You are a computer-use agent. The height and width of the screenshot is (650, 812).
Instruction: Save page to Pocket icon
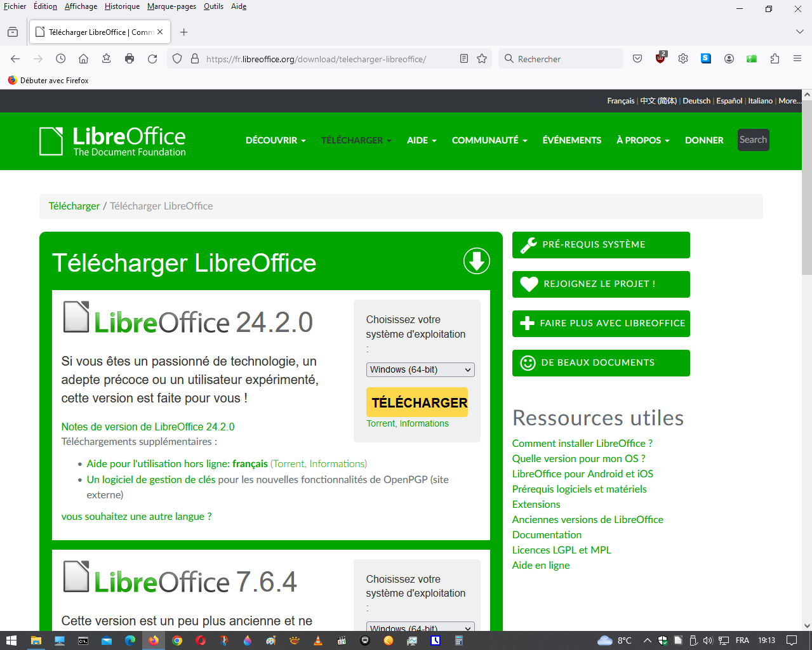click(x=637, y=58)
